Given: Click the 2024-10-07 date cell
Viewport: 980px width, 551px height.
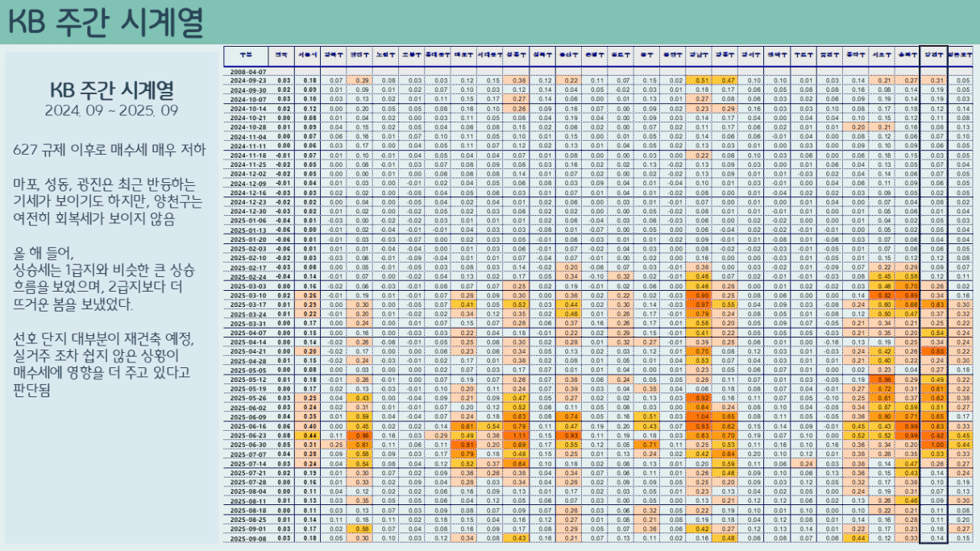Looking at the screenshot, I should tap(248, 98).
